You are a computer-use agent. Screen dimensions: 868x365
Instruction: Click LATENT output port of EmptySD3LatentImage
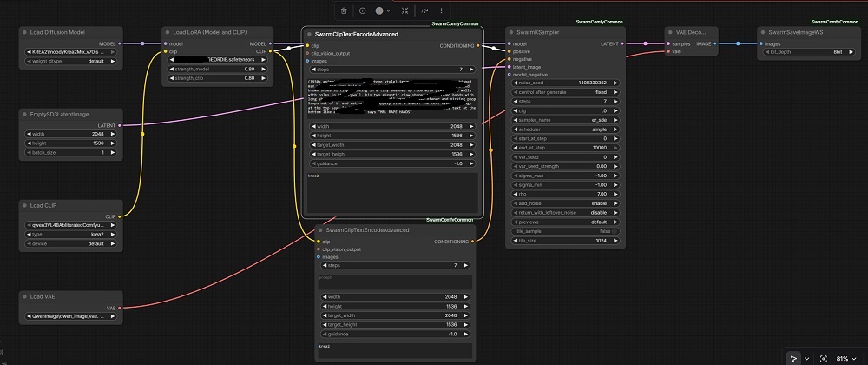click(120, 126)
